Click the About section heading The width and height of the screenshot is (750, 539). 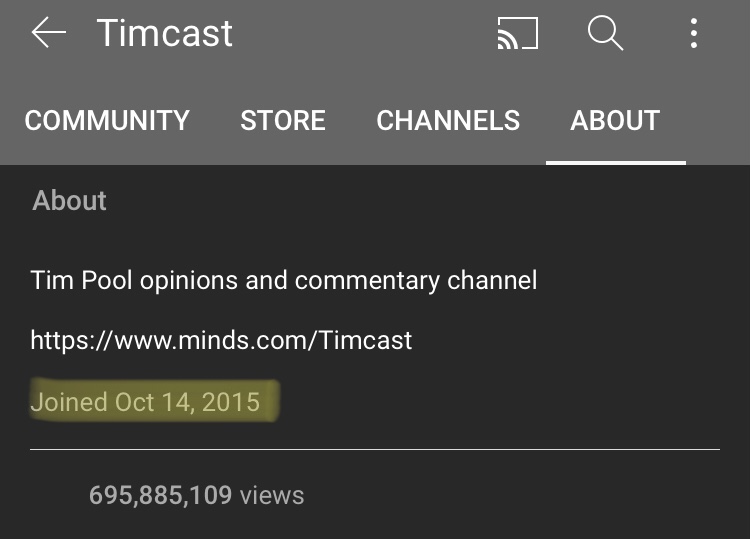pos(69,200)
